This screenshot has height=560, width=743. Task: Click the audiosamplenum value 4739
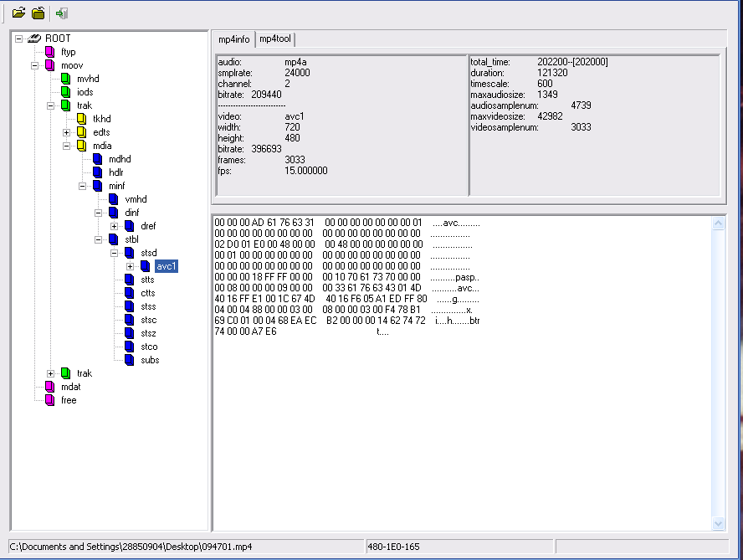coord(581,105)
